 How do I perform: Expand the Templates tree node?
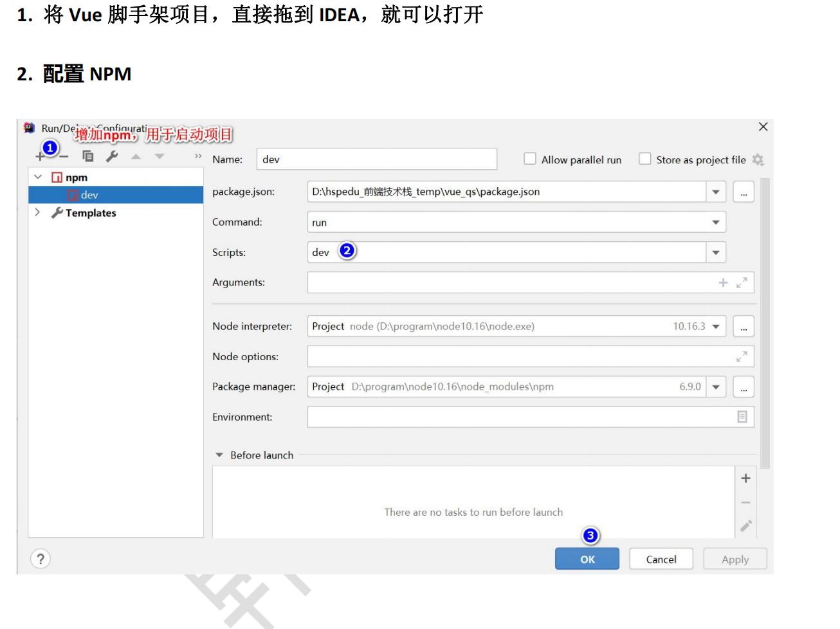[x=37, y=212]
